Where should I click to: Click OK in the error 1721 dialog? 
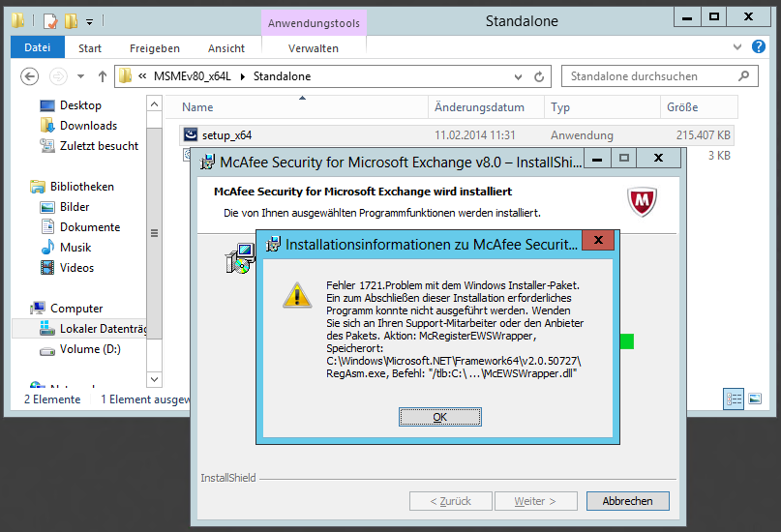click(439, 417)
